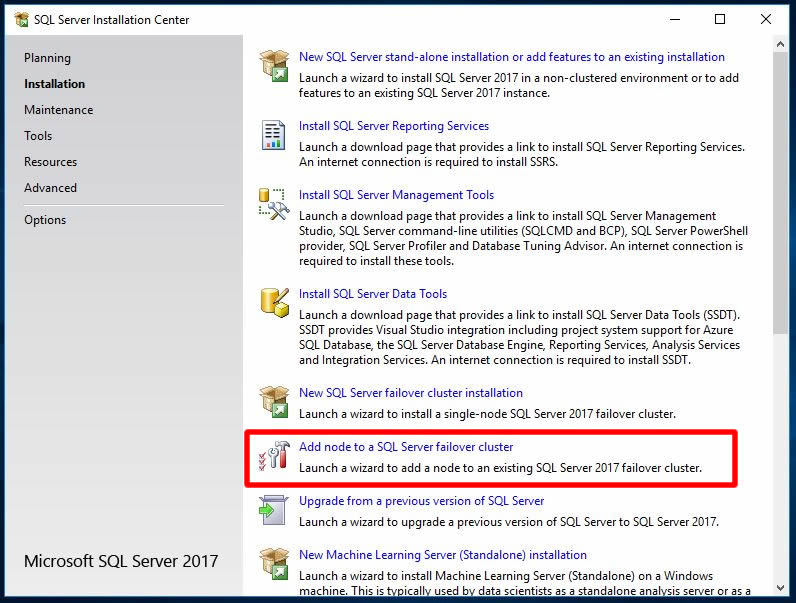Screen dimensions: 796x603
Task: Click the Upgrade green arrow icon
Action: tap(273, 510)
